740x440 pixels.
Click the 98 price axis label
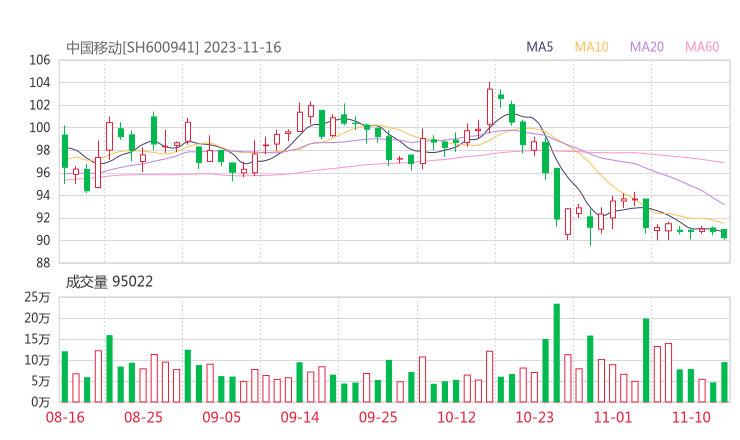point(43,150)
